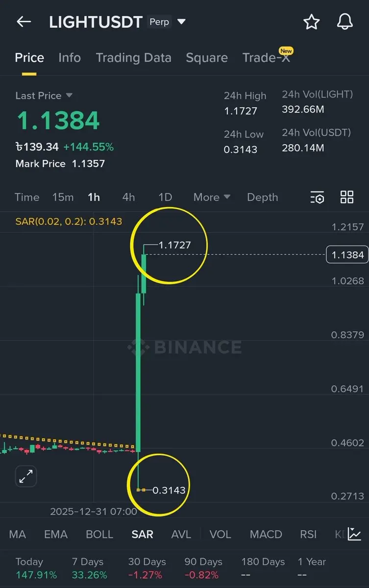Tap the 1.1727 high price marker on chart
Screen dimensions: 369x588
pyautogui.click(x=175, y=245)
